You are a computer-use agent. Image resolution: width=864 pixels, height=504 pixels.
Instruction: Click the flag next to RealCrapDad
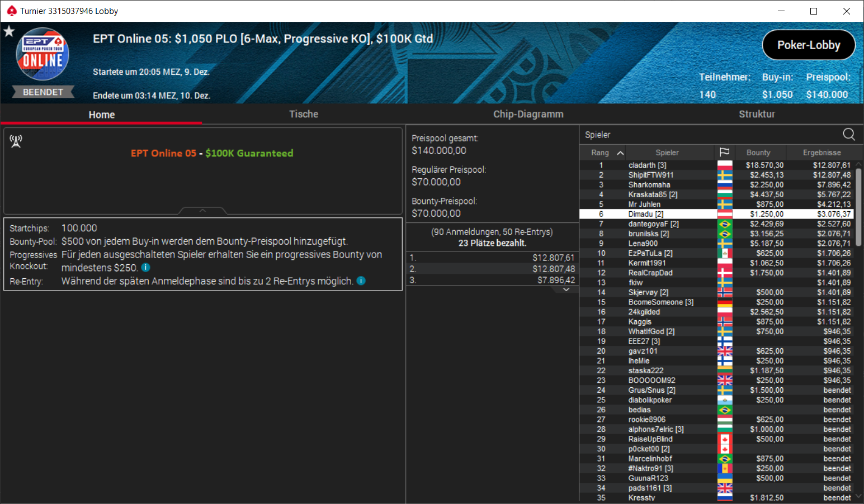click(x=725, y=273)
